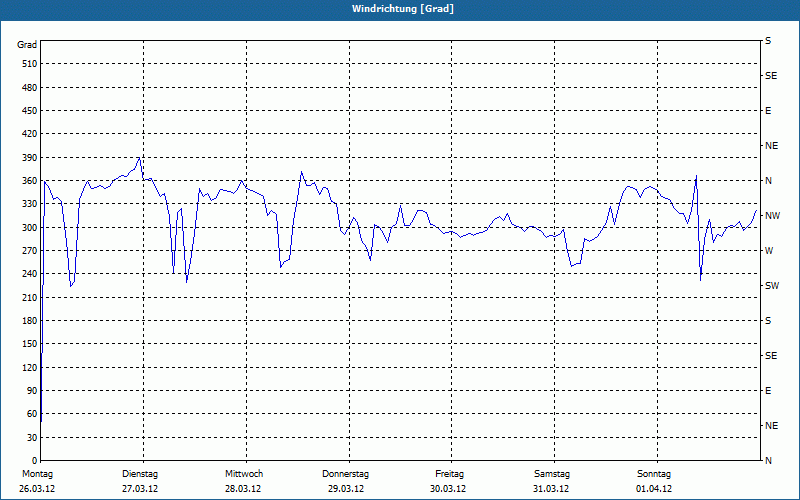Viewport: 800px width, 500px height.
Task: Click the 480 axis value
Action: [30, 88]
